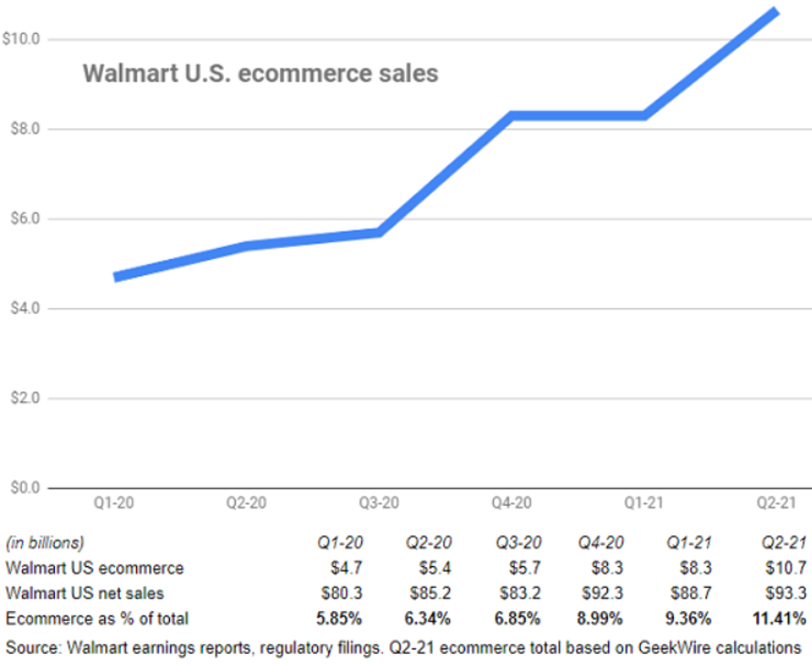Click the Q3-20 x-axis label under the chart
Image resolution: width=812 pixels, height=664 pixels.
(x=376, y=503)
